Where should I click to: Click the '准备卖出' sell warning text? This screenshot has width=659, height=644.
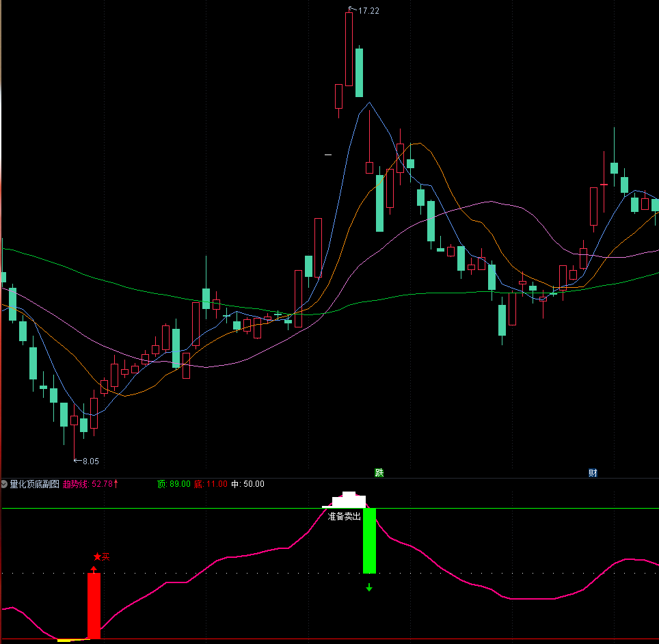coord(345,516)
